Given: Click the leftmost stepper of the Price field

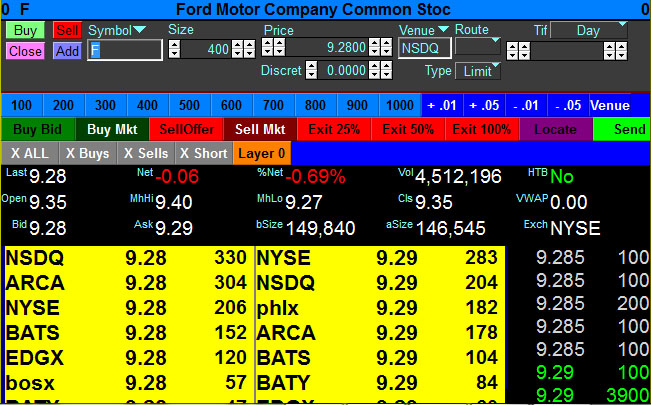Looking at the screenshot, I should click(267, 47).
